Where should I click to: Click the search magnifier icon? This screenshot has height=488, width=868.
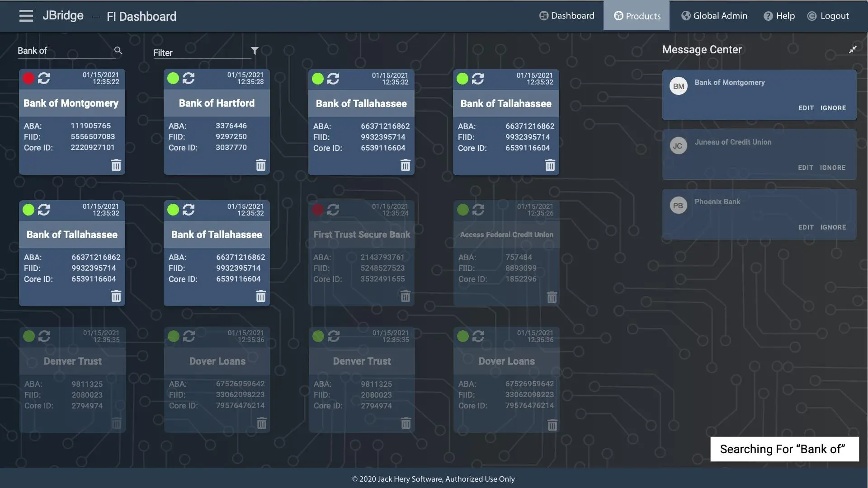(x=118, y=51)
